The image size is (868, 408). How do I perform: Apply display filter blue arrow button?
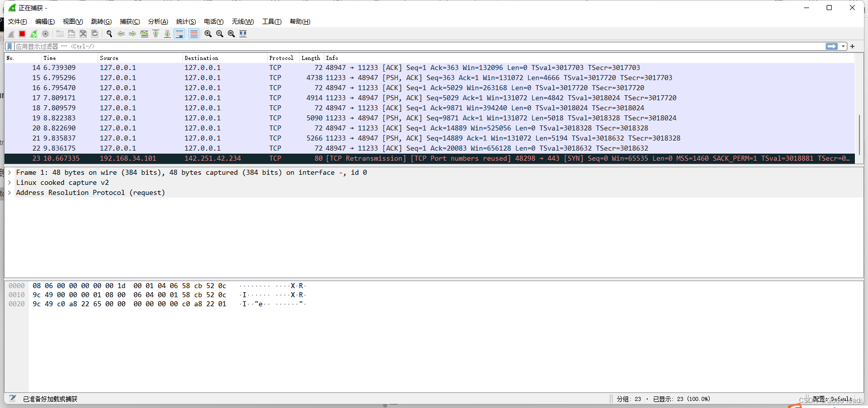tap(832, 46)
